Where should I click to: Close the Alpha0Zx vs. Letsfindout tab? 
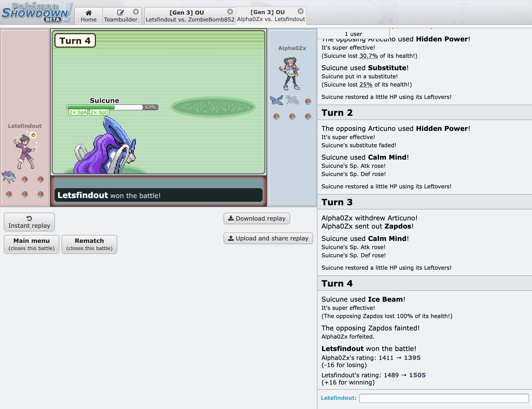pyautogui.click(x=300, y=11)
